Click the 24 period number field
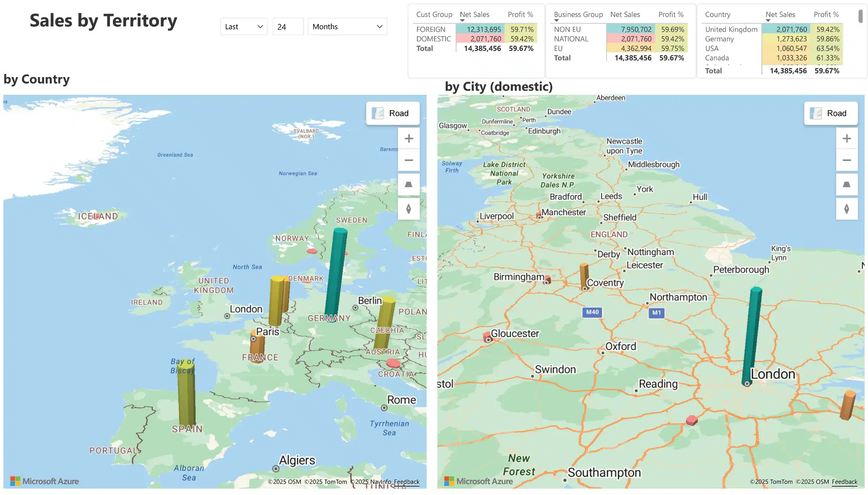 pyautogui.click(x=288, y=27)
